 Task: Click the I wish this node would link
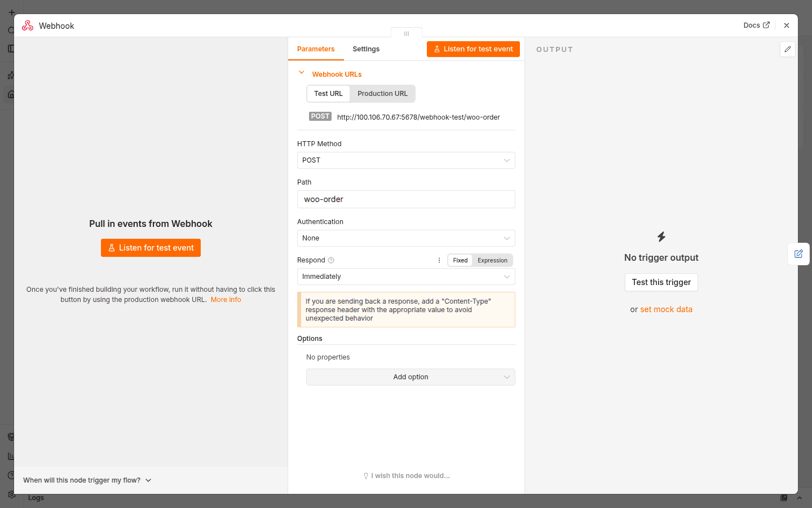[x=407, y=476]
